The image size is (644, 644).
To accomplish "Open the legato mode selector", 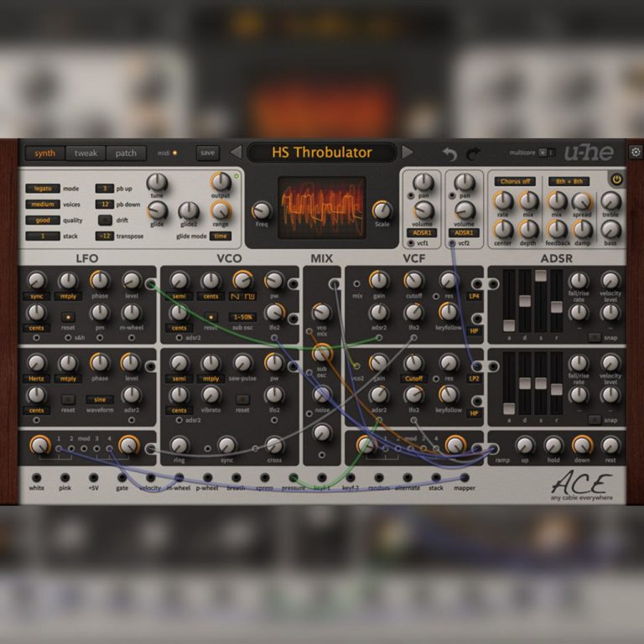I will click(43, 189).
